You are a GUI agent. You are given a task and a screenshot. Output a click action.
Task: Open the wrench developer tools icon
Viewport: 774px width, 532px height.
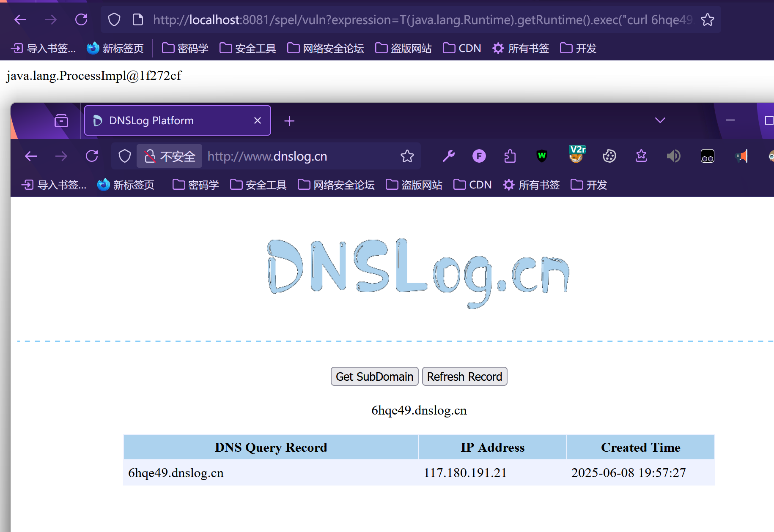click(x=448, y=156)
